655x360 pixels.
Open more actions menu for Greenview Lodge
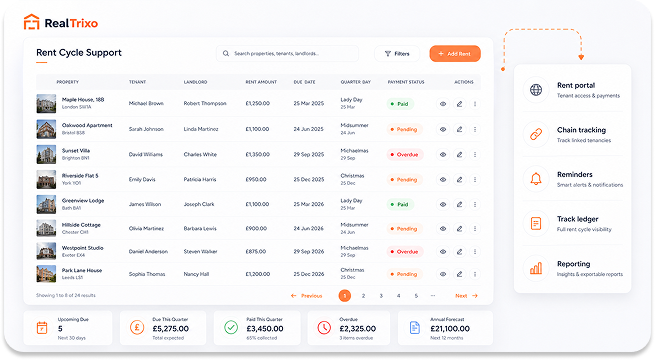coord(475,205)
